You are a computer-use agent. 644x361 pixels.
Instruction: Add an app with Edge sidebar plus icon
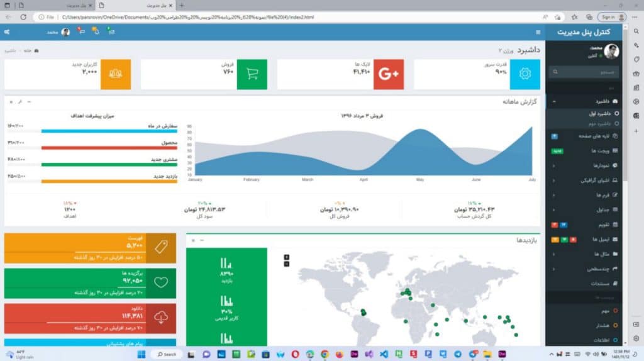point(636,131)
